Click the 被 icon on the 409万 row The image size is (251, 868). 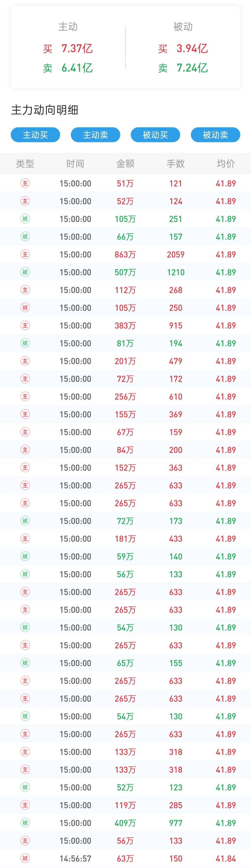[x=25, y=823]
